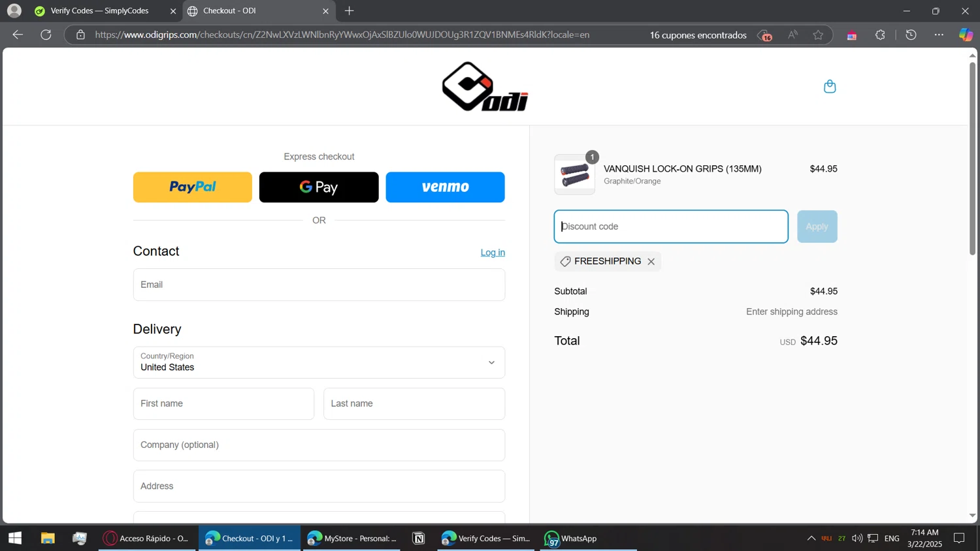This screenshot has height=551, width=980.
Task: Open the shopping bag cart icon
Action: click(x=830, y=86)
